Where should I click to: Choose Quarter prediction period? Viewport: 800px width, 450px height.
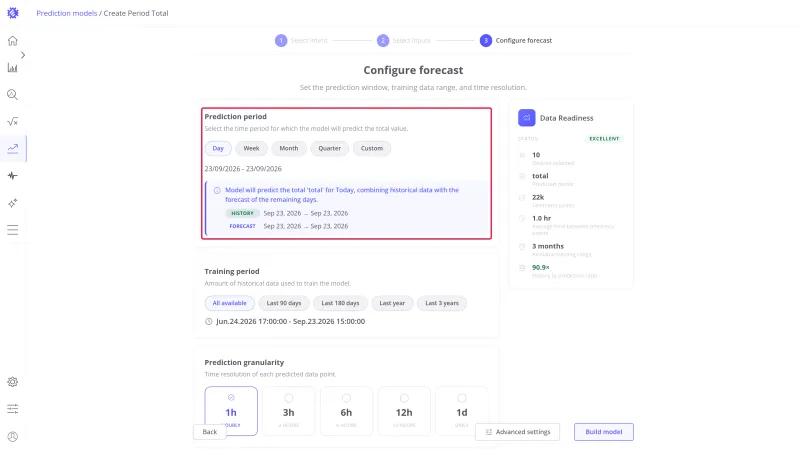[330, 148]
